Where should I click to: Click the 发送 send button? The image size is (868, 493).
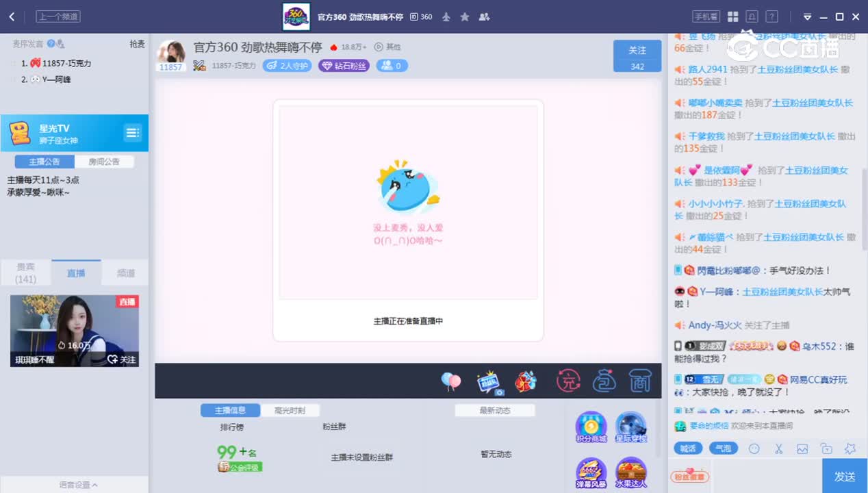click(845, 477)
